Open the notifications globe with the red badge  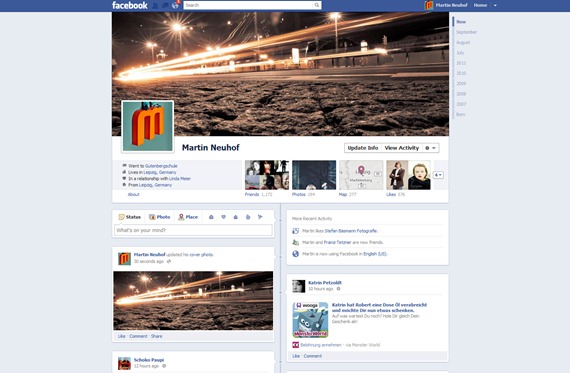tap(176, 5)
